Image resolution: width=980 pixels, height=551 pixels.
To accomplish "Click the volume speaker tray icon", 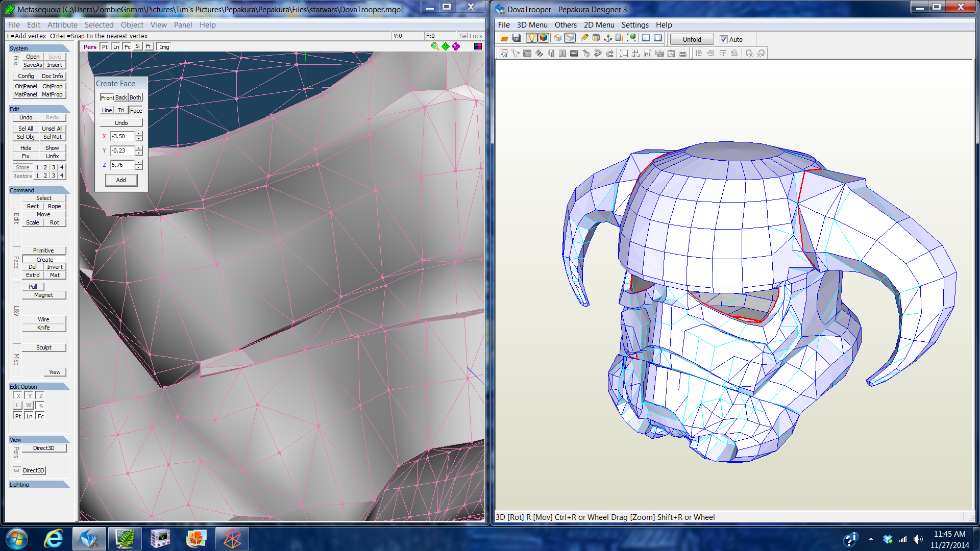I will click(x=918, y=539).
